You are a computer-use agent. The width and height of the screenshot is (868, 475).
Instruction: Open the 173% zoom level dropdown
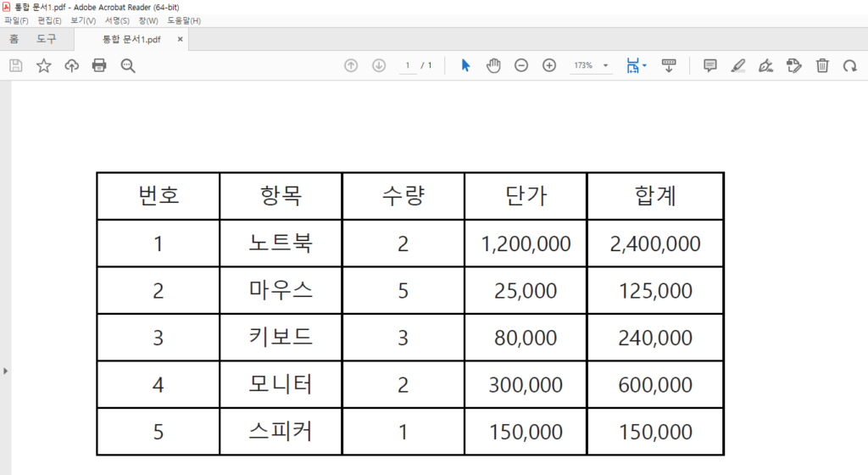[x=605, y=65]
